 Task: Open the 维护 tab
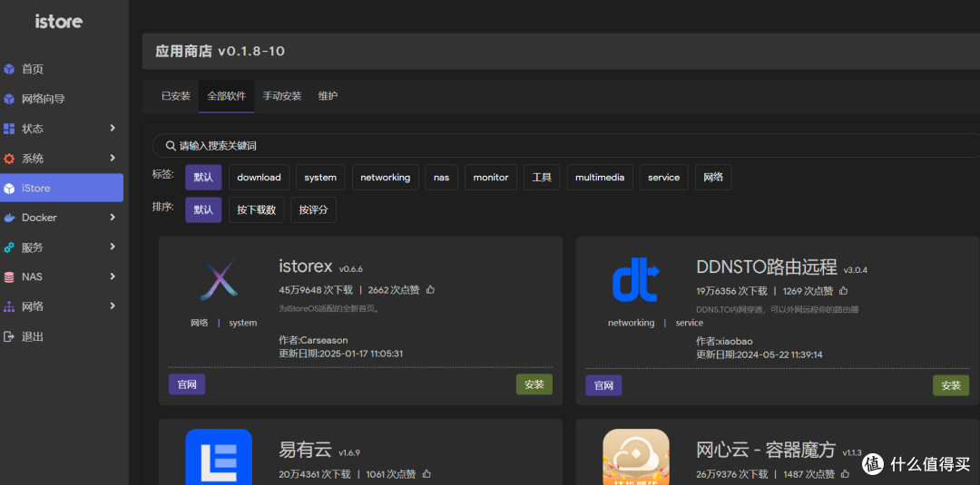coord(328,96)
